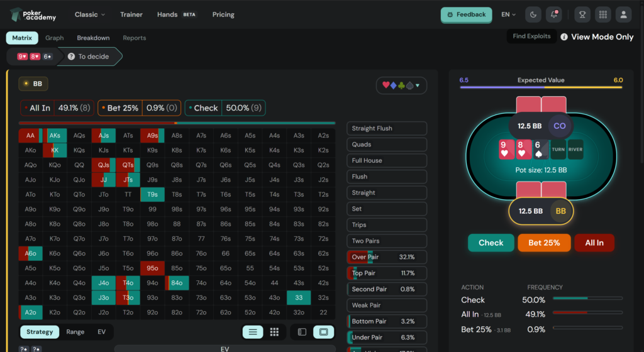Toggle the Under Pair 6.3% filter
644x352 pixels.
(387, 338)
